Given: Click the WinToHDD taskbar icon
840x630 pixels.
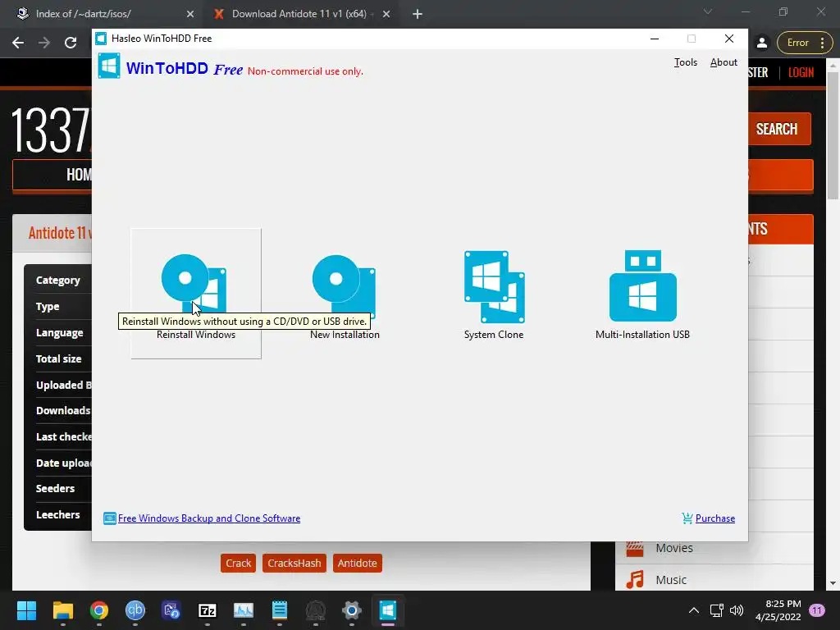Looking at the screenshot, I should click(388, 610).
